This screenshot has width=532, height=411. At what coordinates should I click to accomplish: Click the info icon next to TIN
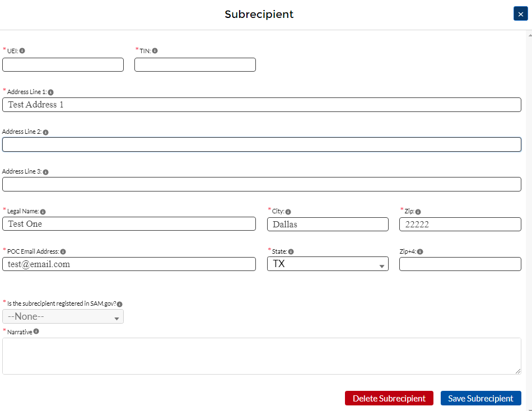coord(155,50)
